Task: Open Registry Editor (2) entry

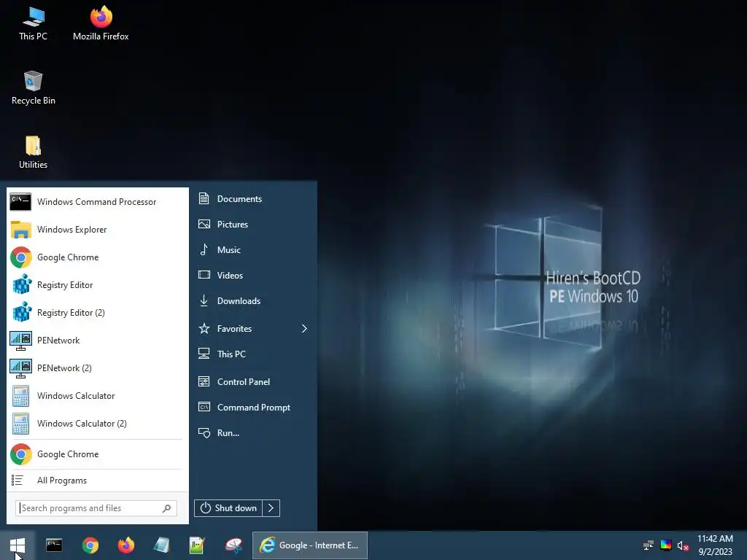Action: click(x=97, y=312)
